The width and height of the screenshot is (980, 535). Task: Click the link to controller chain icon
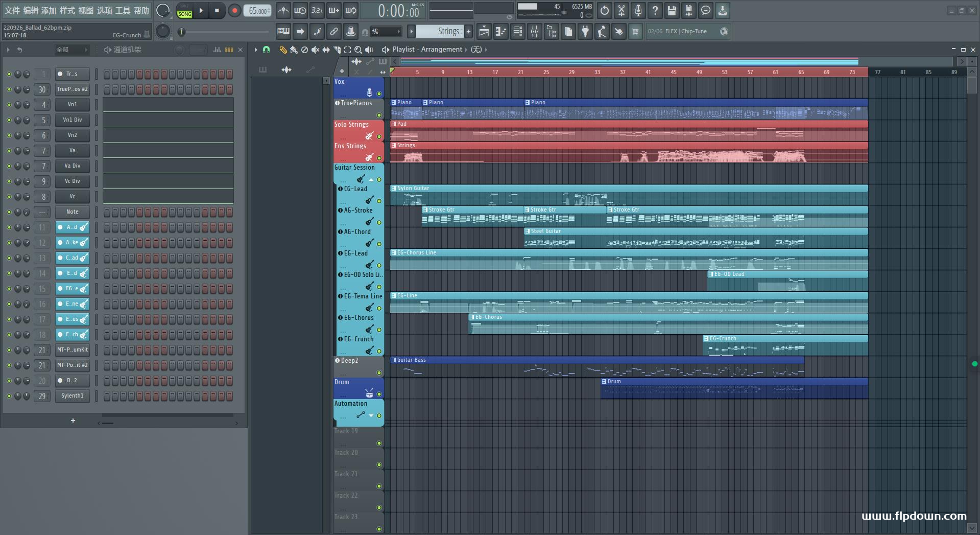[x=334, y=32]
